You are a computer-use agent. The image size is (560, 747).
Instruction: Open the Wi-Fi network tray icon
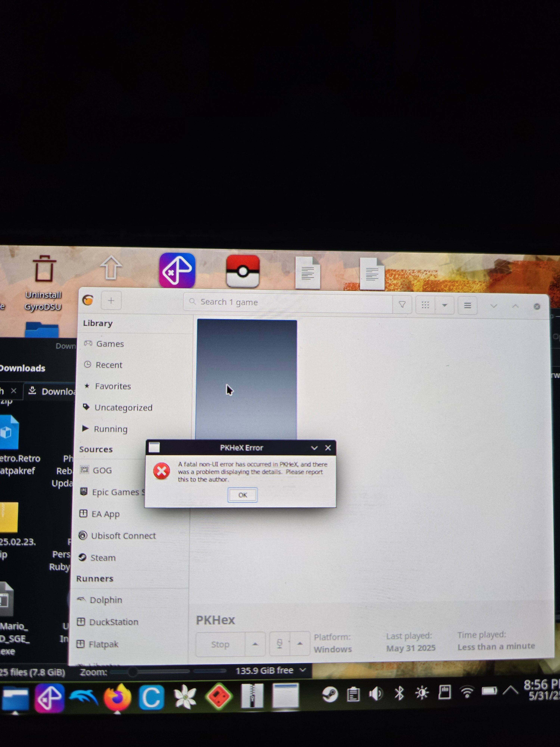click(467, 693)
